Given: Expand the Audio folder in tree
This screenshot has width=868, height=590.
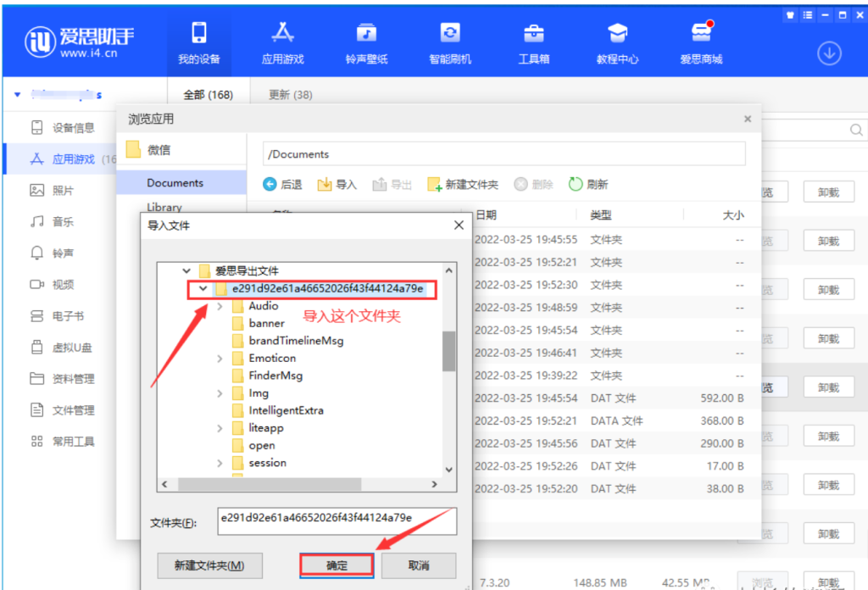Looking at the screenshot, I should (220, 306).
